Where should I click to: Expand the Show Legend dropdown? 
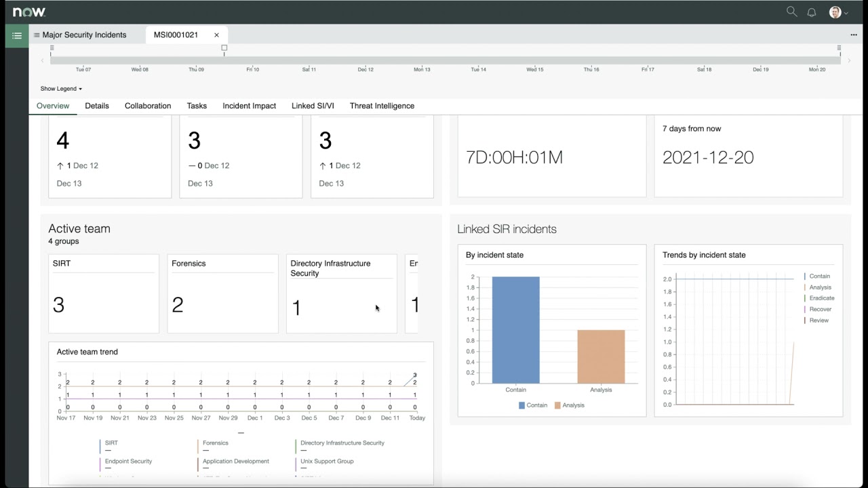tap(61, 89)
